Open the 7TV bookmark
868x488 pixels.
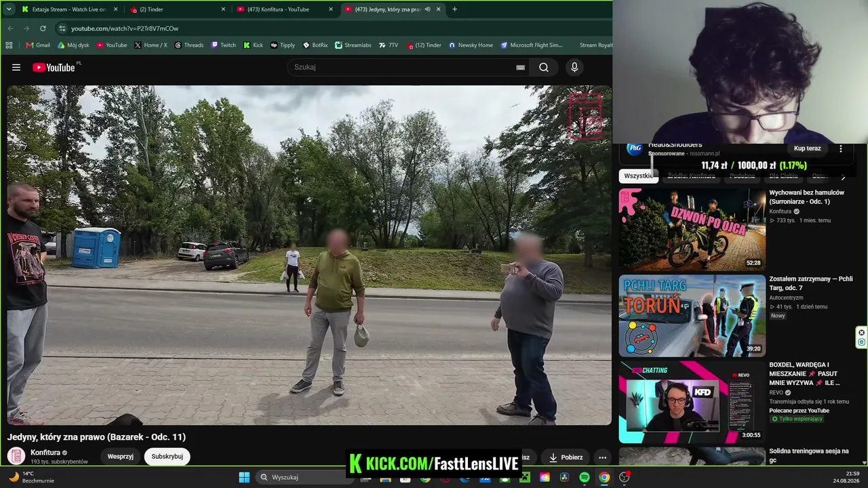point(389,45)
